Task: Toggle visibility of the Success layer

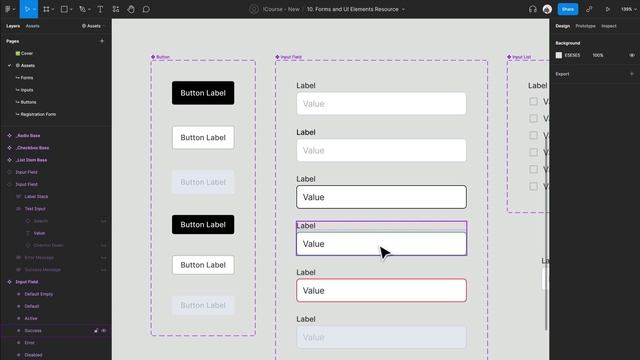Action: point(104,331)
